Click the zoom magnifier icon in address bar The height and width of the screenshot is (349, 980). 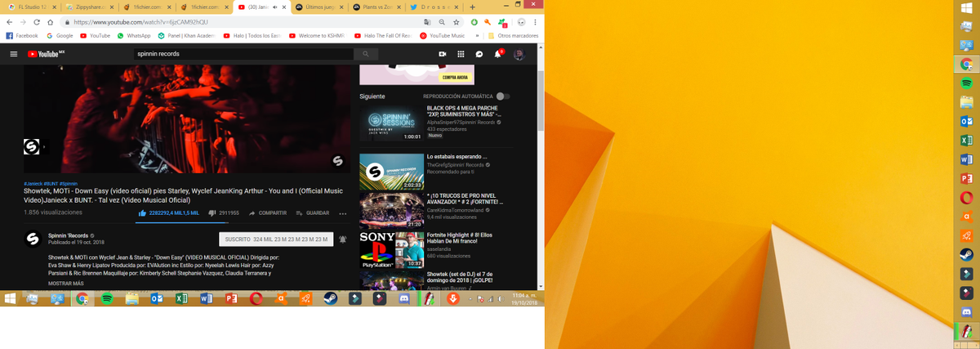click(442, 22)
